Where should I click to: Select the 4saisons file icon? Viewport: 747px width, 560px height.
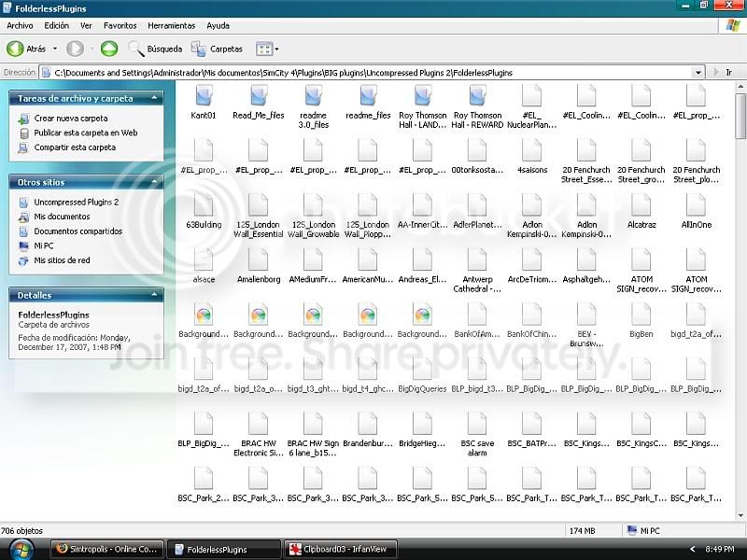point(532,151)
